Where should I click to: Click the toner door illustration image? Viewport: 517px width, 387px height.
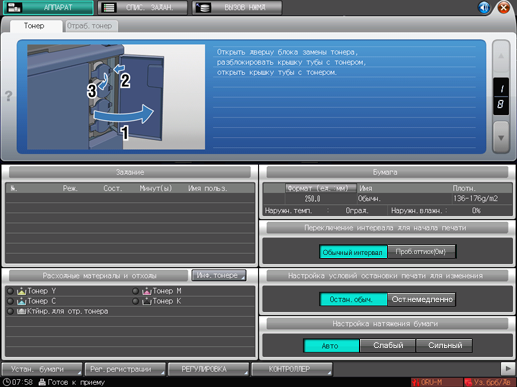[116, 97]
